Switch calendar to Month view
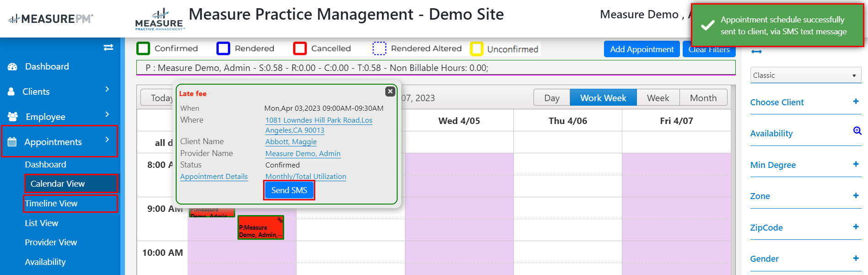This screenshot has width=868, height=275. (703, 97)
